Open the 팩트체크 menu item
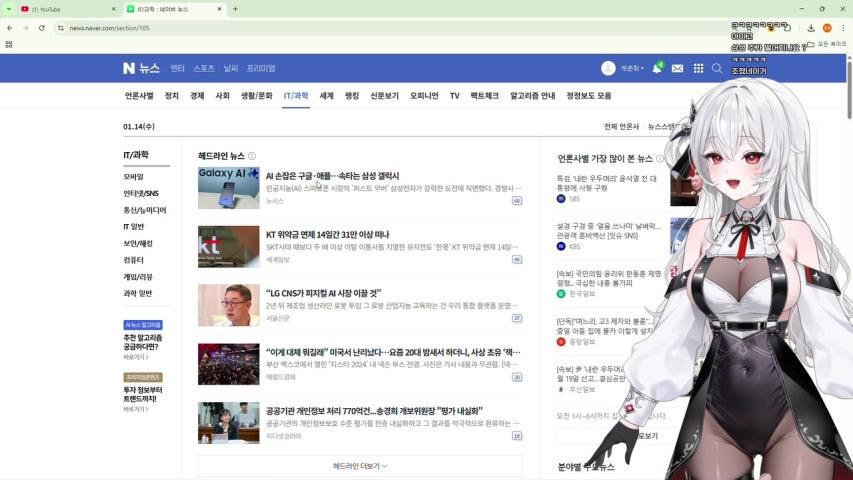 pos(485,96)
